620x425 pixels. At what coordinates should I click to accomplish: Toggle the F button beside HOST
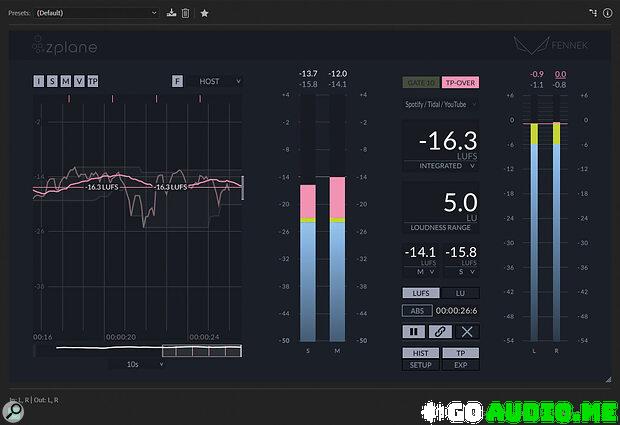click(x=177, y=81)
